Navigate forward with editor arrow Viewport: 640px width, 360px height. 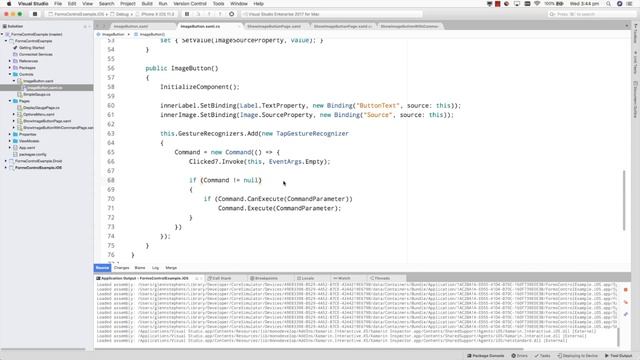(104, 26)
